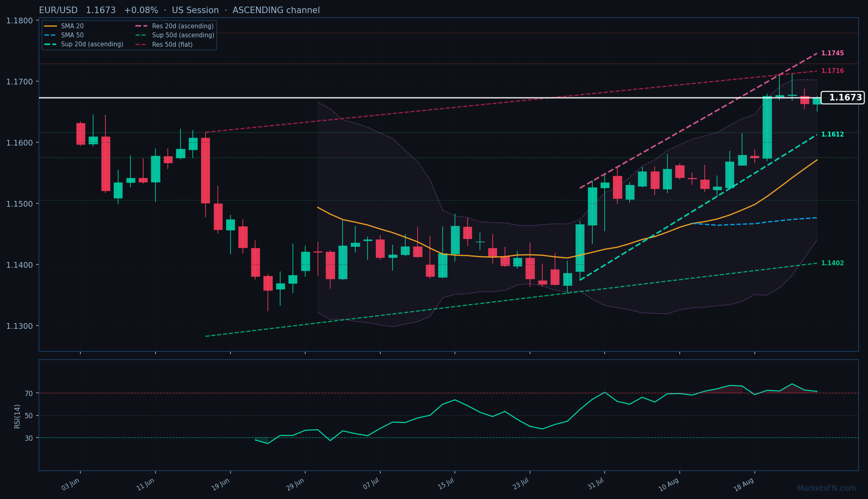
Task: Click the 29 Jun date label
Action: coord(295,484)
